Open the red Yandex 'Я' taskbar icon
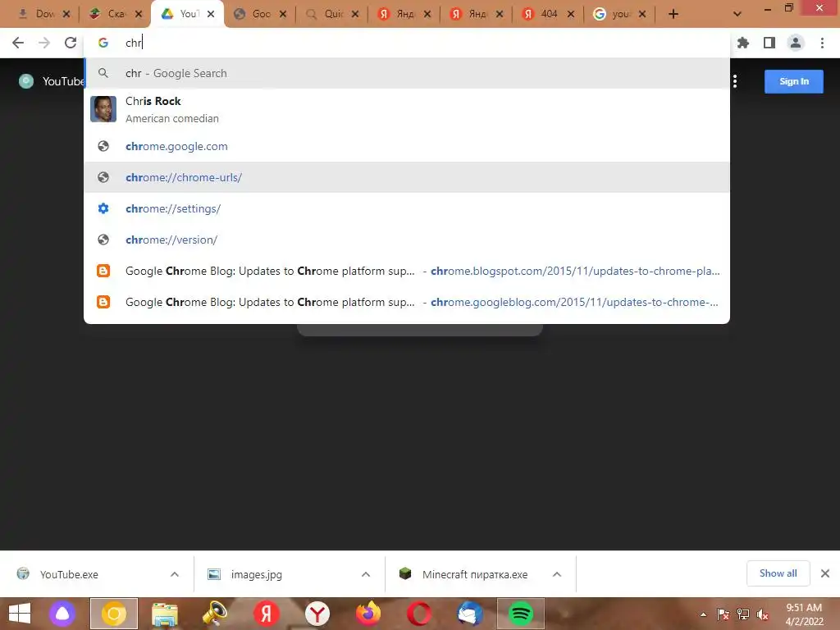840x630 pixels. 267,614
